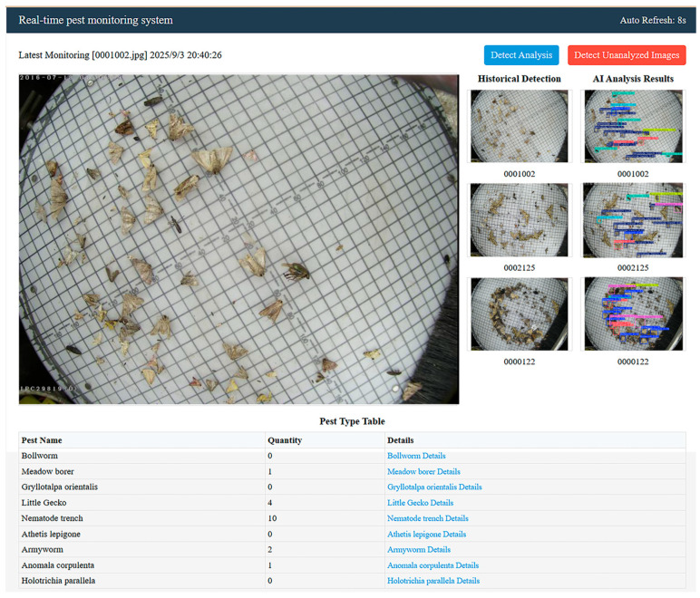Open Holotrichia parallela Details link
This screenshot has width=700, height=598.
pos(433,581)
